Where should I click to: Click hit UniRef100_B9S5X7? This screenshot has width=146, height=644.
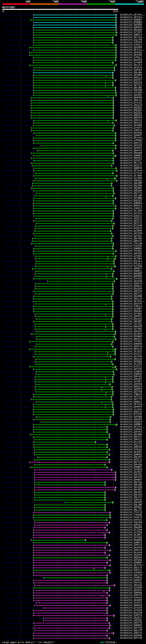(131, 80)
